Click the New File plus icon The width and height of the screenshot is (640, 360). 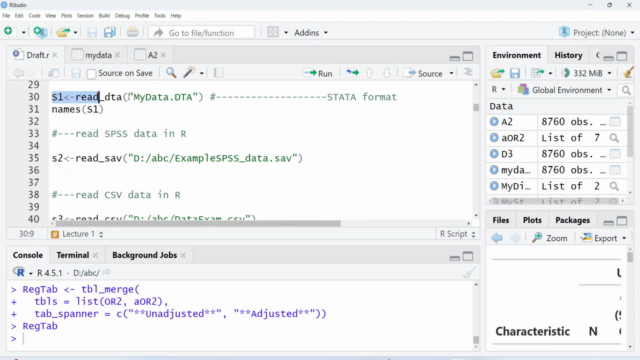coord(8,31)
